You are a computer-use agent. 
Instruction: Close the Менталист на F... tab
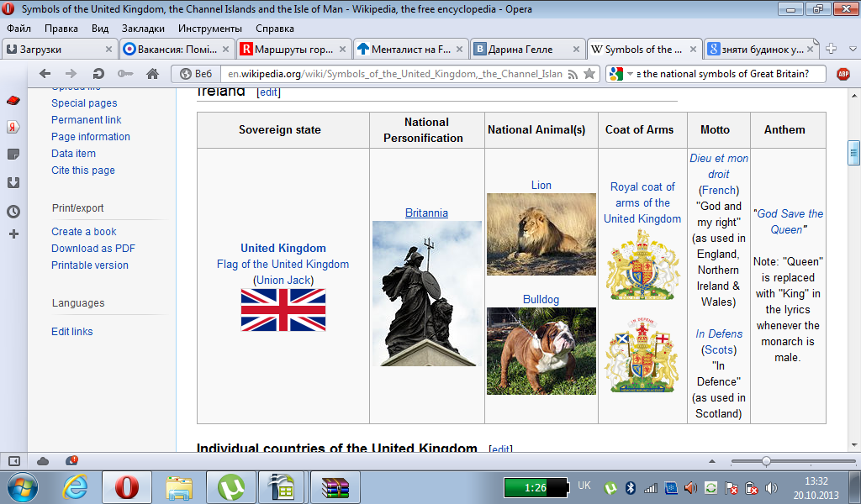(x=459, y=50)
